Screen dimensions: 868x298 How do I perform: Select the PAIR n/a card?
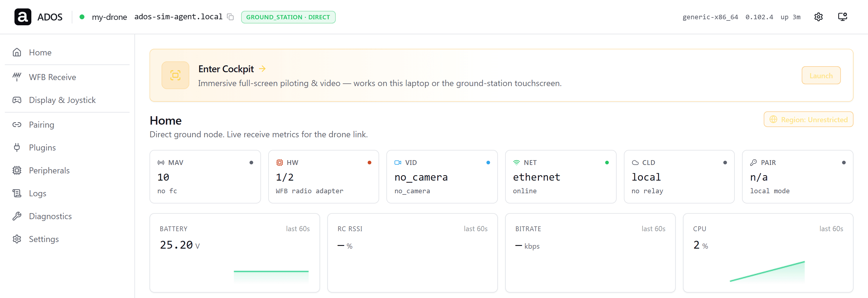(797, 177)
